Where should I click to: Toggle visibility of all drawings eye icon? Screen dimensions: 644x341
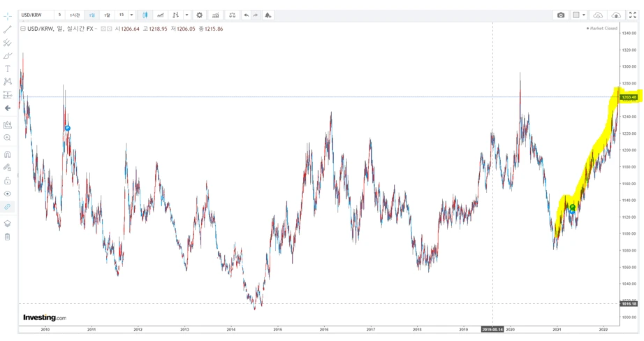click(8, 194)
